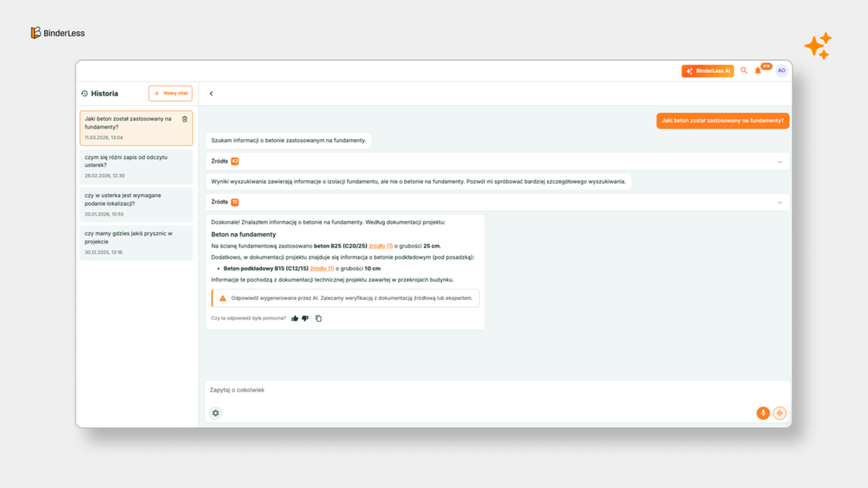Copy the AI answer using copy icon

coord(318,318)
